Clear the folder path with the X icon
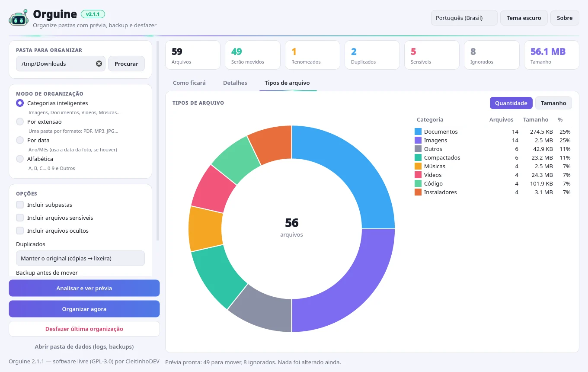This screenshot has height=372, width=588. click(99, 64)
